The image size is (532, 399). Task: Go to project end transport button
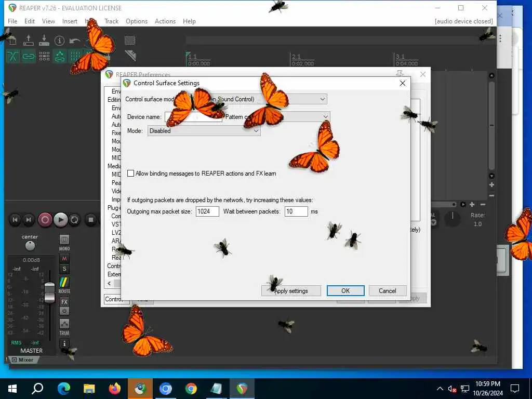29,220
